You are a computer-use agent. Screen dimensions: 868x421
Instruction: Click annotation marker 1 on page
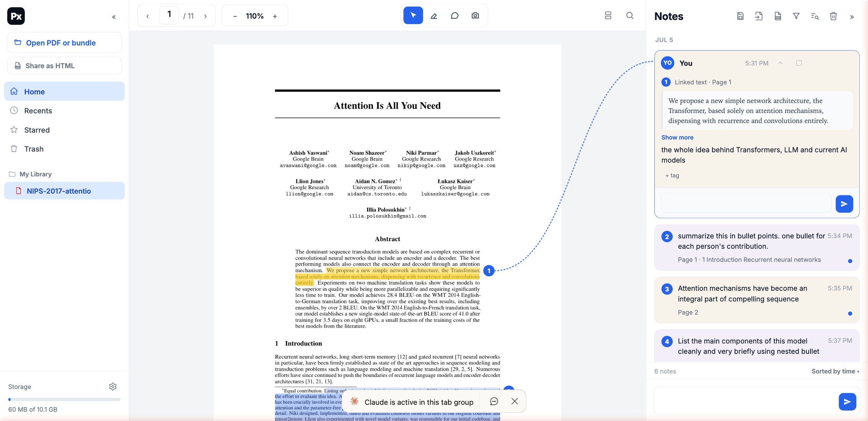point(489,271)
